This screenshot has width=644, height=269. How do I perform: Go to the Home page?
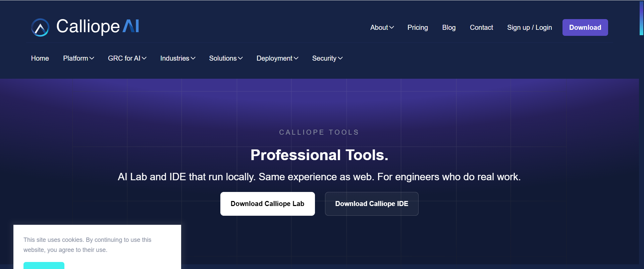point(40,58)
